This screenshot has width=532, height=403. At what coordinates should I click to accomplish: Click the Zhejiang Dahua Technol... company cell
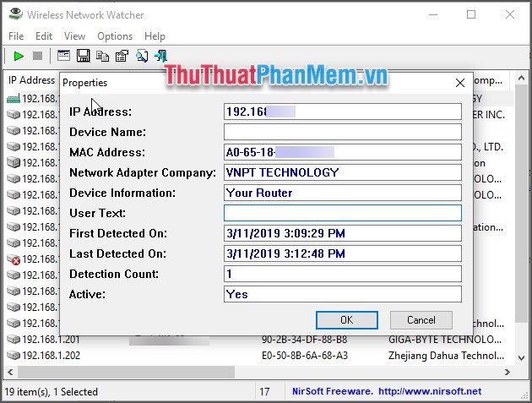click(446, 356)
